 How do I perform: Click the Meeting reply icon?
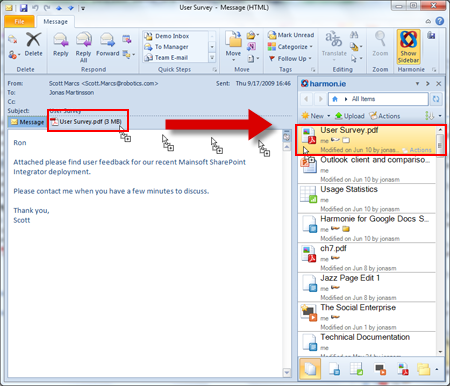pyautogui.click(x=126, y=39)
